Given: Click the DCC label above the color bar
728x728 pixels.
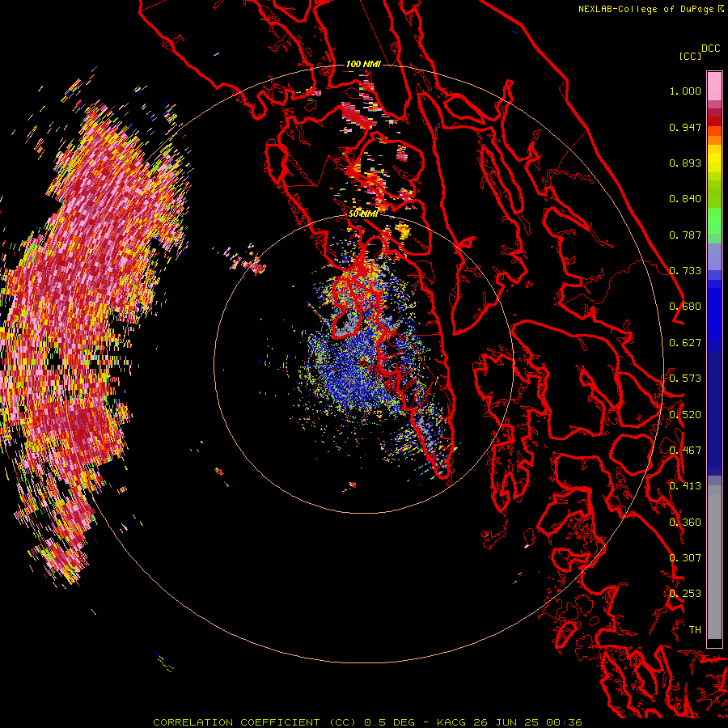Looking at the screenshot, I should pyautogui.click(x=710, y=49).
